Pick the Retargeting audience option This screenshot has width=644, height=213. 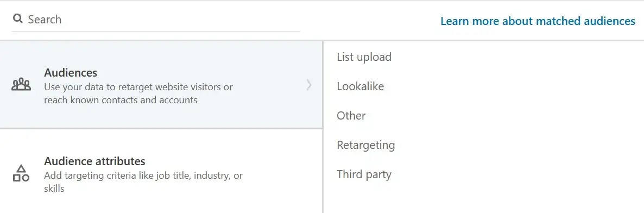(x=366, y=145)
